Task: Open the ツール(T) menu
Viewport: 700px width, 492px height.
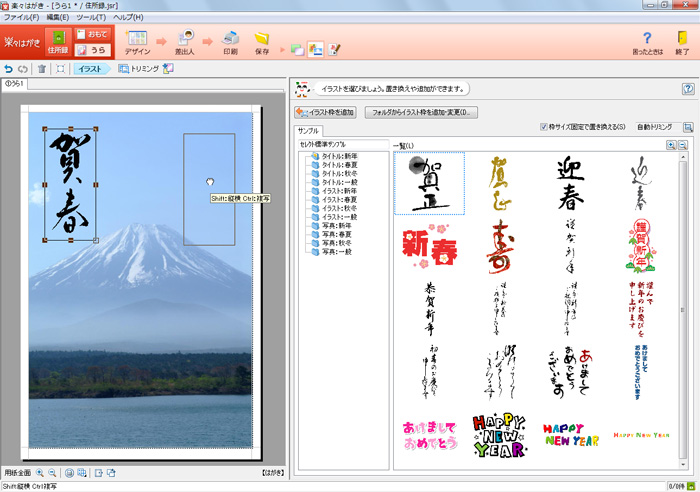Action: pos(91,18)
